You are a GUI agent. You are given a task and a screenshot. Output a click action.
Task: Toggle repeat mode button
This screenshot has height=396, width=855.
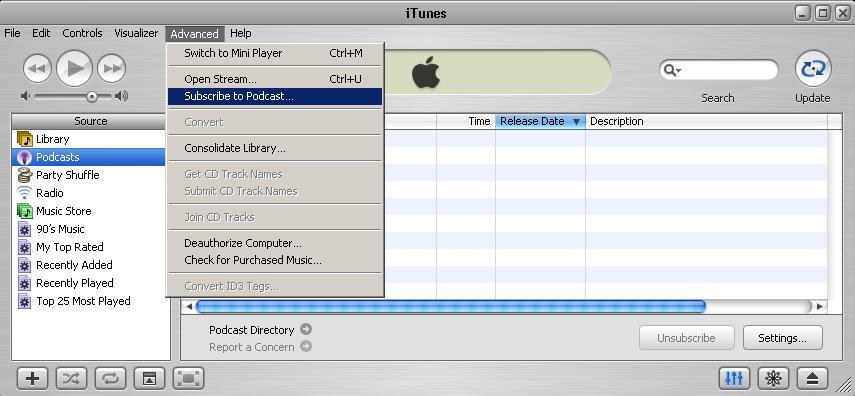click(x=110, y=378)
